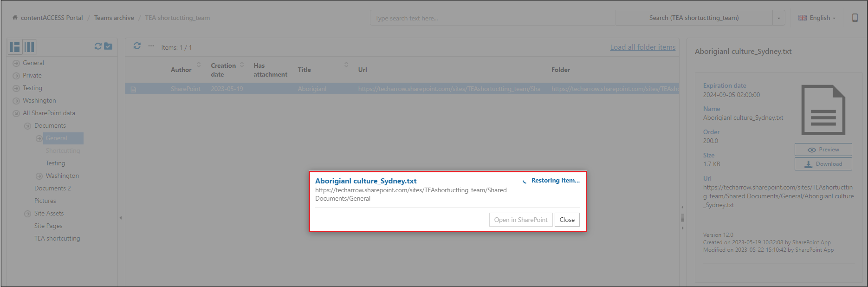Click the mobile device icon in header
The width and height of the screenshot is (868, 287).
[x=855, y=18]
